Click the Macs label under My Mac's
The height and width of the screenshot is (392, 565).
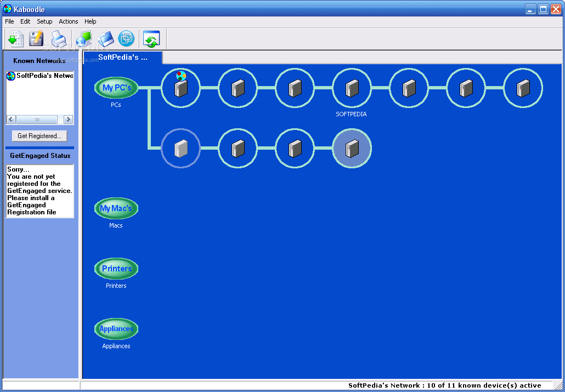pyautogui.click(x=116, y=225)
